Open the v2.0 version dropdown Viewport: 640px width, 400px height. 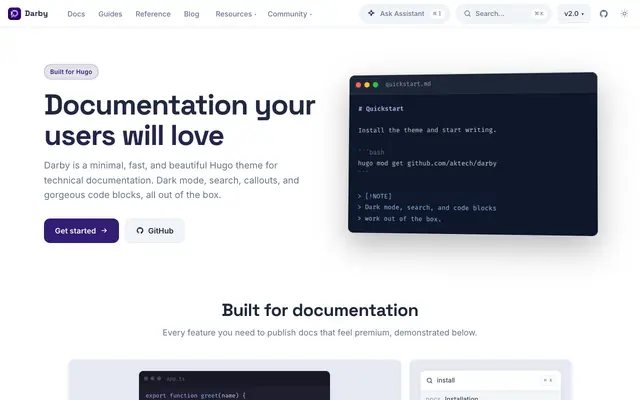point(574,14)
